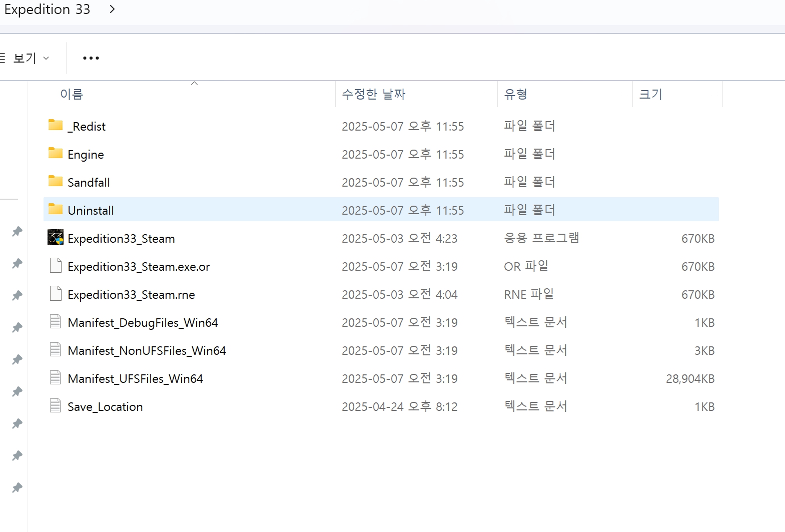Click the RNE 파일 type cell
The width and height of the screenshot is (785, 532).
529,294
